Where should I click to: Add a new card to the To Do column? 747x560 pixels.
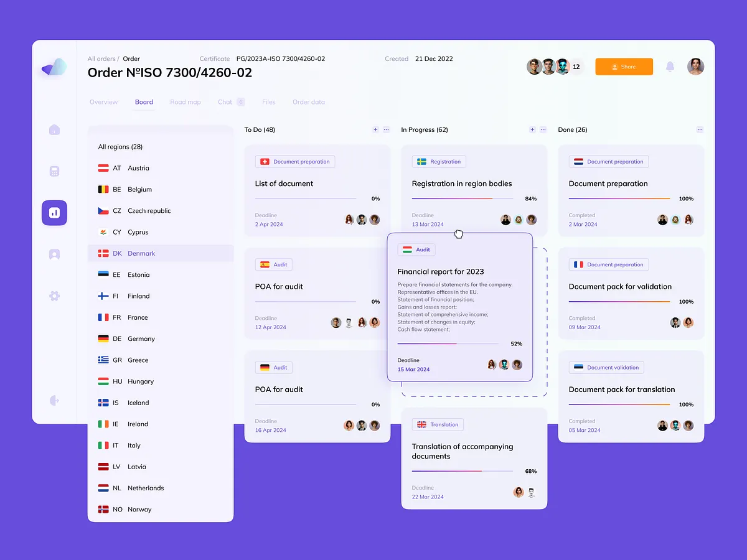pyautogui.click(x=375, y=129)
